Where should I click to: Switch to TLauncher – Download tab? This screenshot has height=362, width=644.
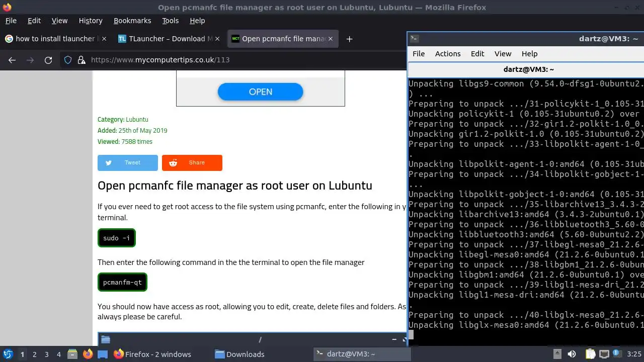[x=170, y=39]
